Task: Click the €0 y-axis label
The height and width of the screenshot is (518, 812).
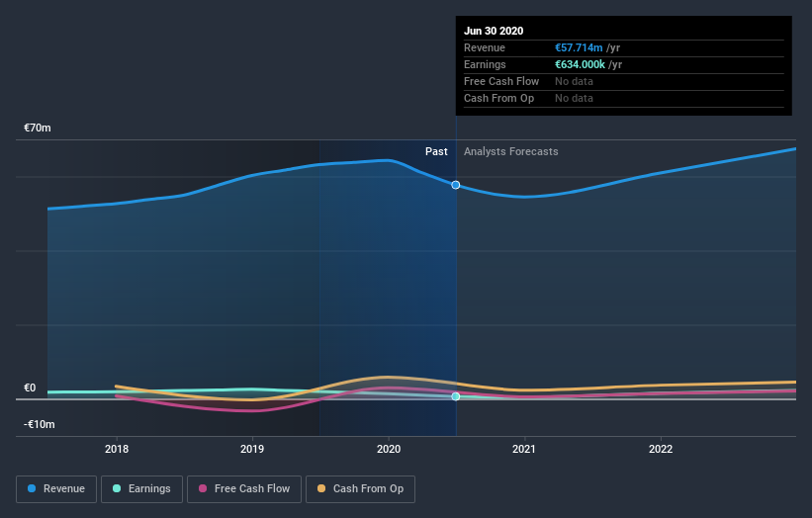Action: [x=30, y=388]
